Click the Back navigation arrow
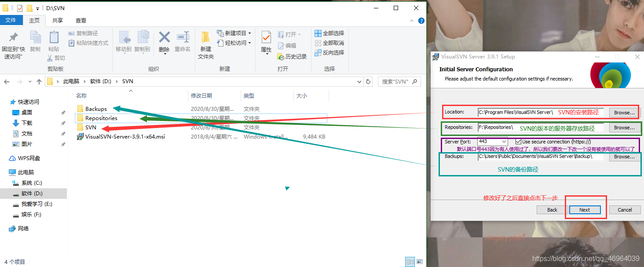The image size is (644, 267). [7, 82]
